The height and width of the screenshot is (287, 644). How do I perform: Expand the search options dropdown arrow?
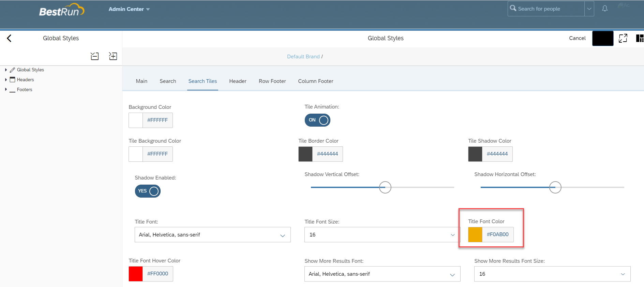[x=589, y=9]
